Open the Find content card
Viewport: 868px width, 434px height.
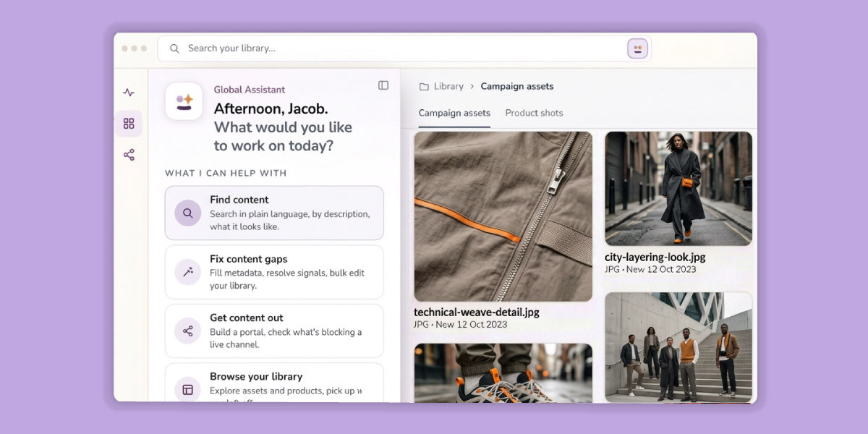pos(274,213)
